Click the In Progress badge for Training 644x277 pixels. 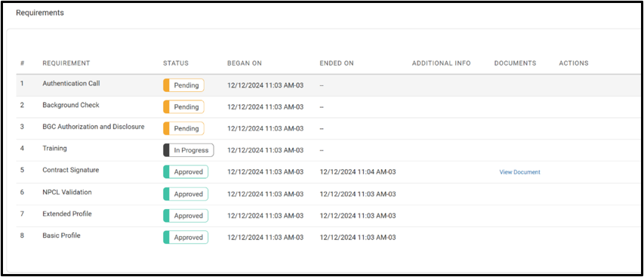[189, 150]
